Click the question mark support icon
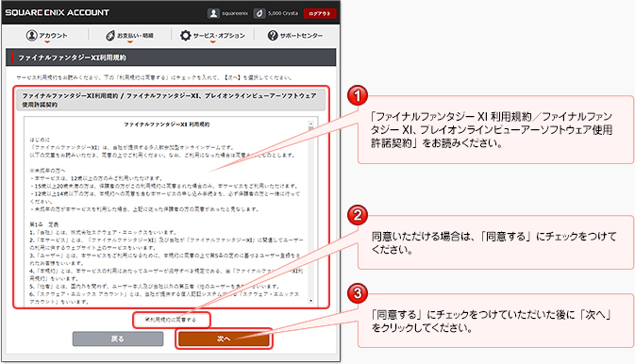Screen dimensions: 635x364 coord(273,35)
